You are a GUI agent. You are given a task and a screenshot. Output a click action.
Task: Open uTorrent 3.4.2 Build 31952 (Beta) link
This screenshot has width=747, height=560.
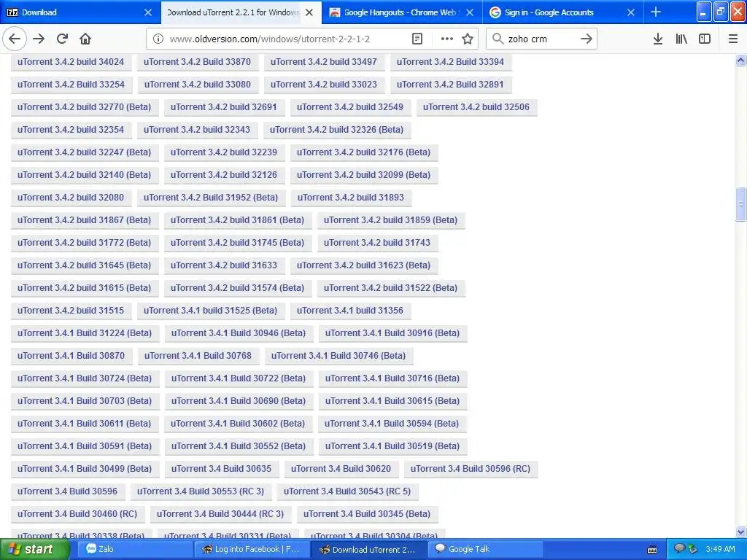pyautogui.click(x=211, y=198)
